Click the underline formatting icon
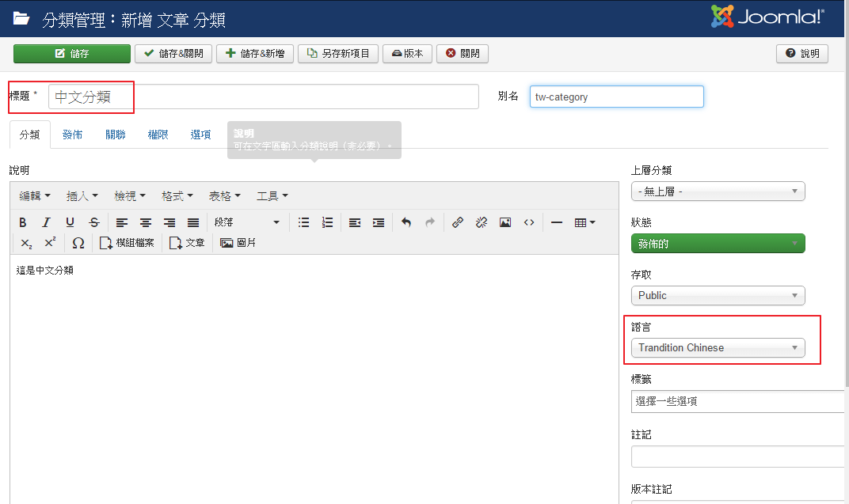 click(x=70, y=223)
